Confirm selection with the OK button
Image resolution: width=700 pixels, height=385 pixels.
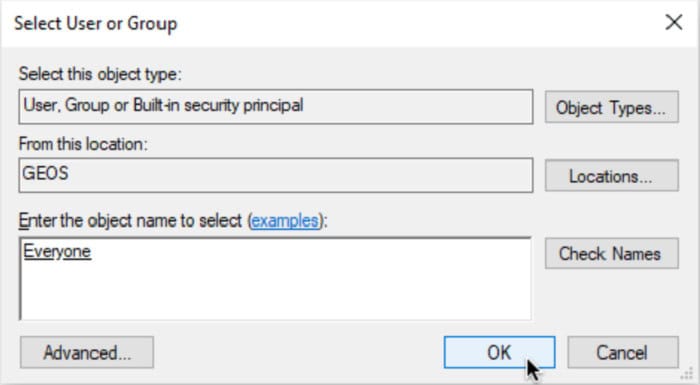pyautogui.click(x=500, y=352)
